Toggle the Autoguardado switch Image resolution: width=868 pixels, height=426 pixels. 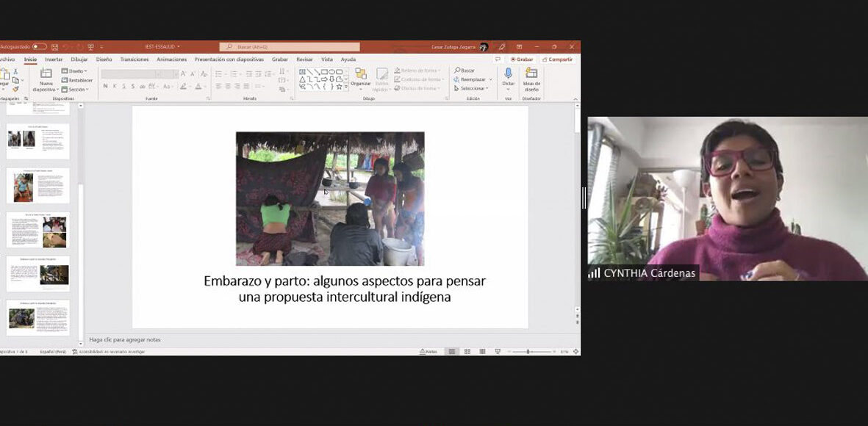(x=40, y=47)
